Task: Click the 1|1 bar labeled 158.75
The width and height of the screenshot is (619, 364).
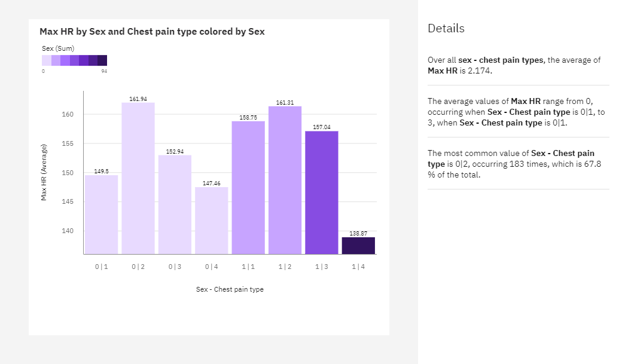Action: [248, 188]
